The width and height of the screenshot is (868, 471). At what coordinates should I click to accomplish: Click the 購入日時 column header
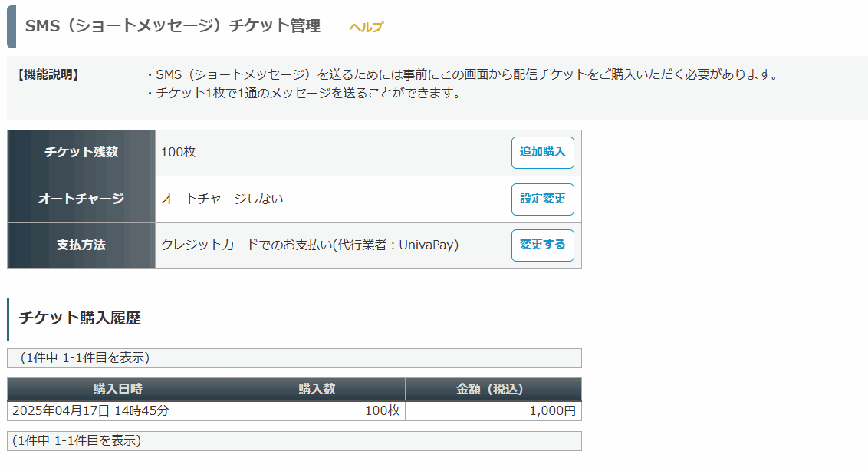pyautogui.click(x=118, y=390)
